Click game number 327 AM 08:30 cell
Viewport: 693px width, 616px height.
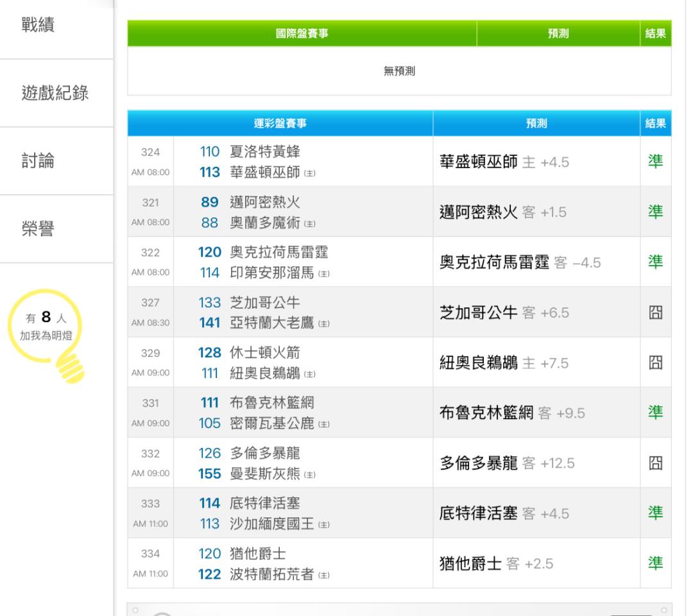150,312
